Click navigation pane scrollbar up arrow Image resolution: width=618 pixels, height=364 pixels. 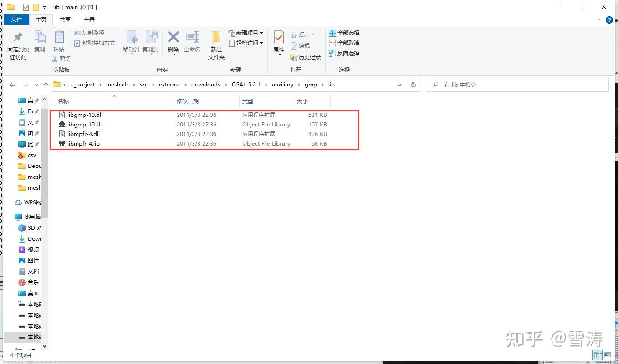click(x=44, y=99)
